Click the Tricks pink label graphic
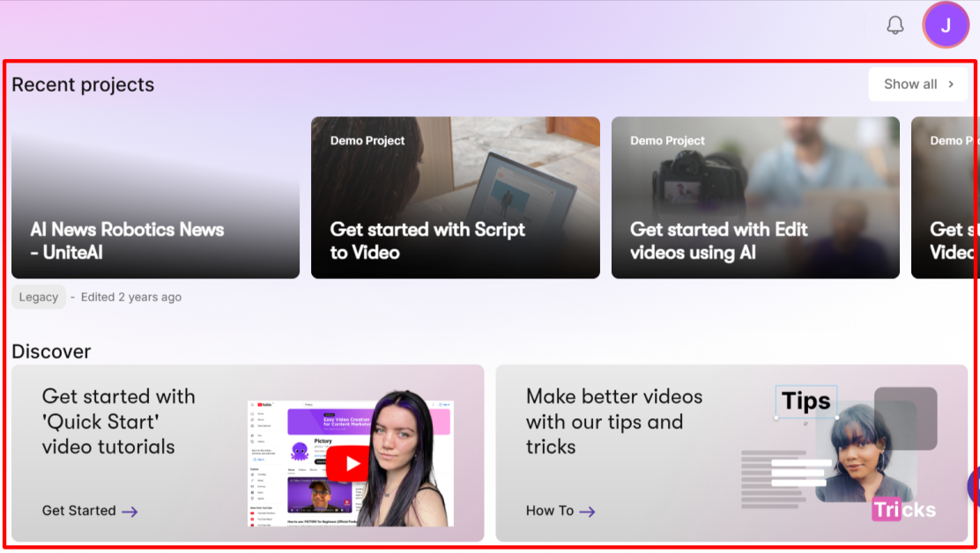 [x=904, y=509]
